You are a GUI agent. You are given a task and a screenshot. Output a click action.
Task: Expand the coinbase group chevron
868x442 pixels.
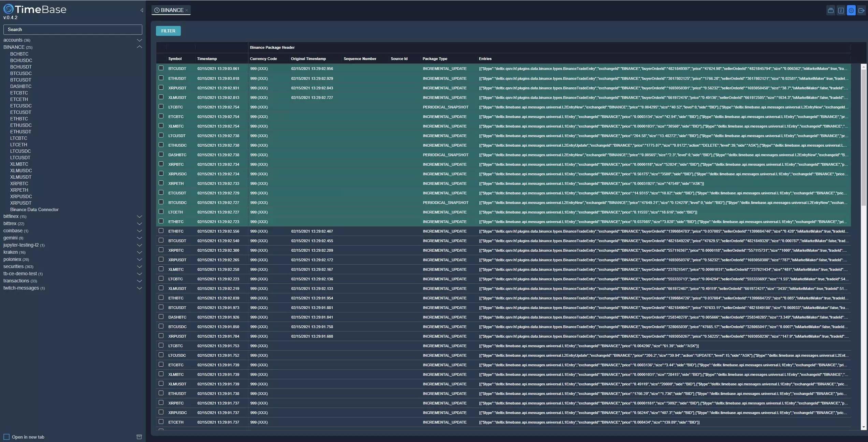tap(139, 231)
